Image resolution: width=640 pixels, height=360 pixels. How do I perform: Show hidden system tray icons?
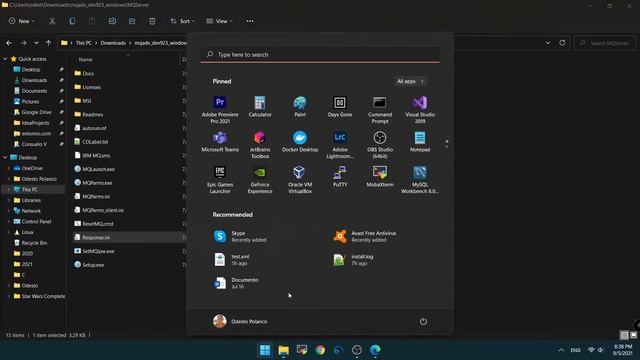click(561, 350)
